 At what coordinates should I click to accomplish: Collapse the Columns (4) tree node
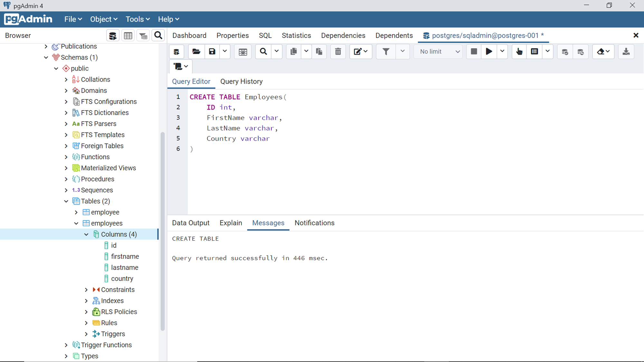tap(86, 234)
